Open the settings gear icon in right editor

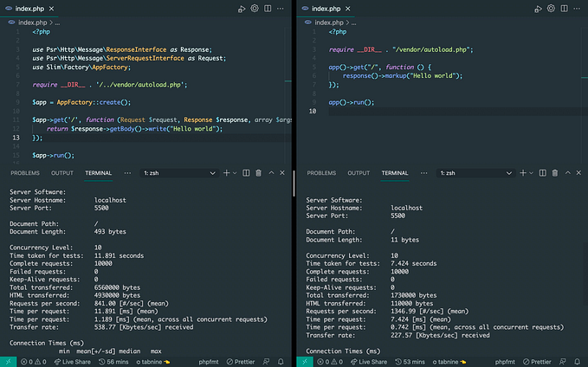[551, 9]
